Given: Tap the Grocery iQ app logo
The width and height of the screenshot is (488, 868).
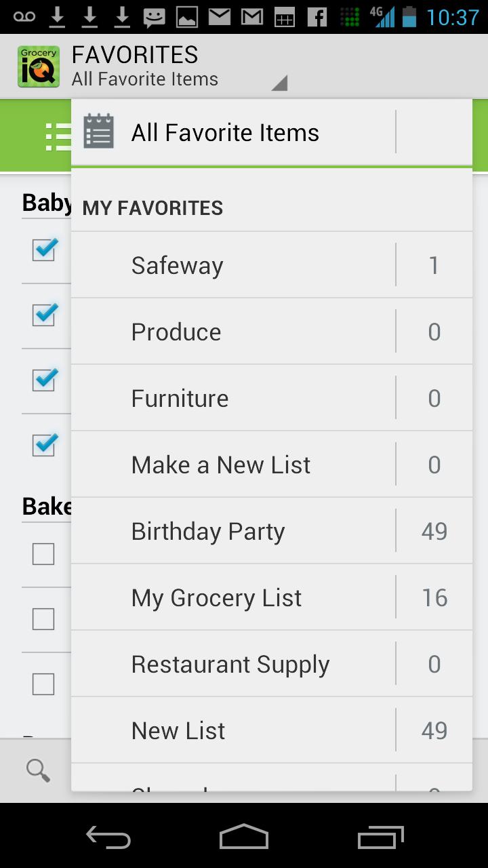Looking at the screenshot, I should (x=38, y=66).
